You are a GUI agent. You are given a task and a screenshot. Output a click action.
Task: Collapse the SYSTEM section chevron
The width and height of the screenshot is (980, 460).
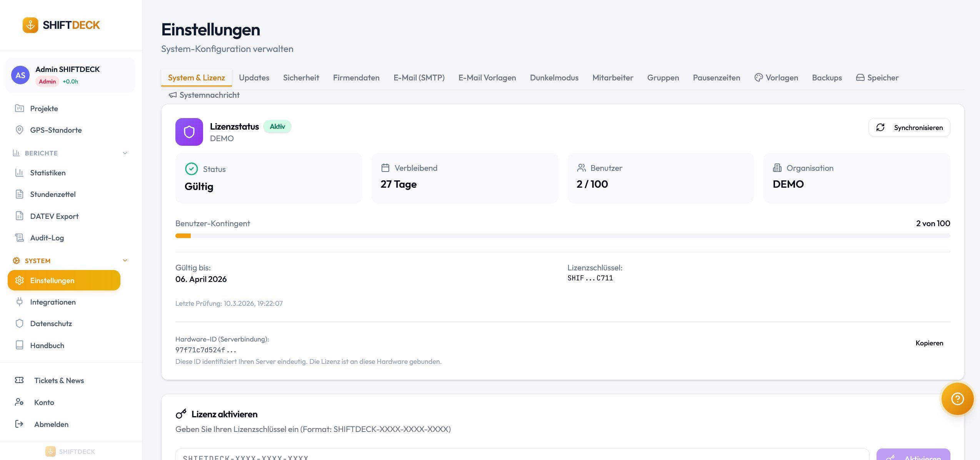(x=125, y=260)
